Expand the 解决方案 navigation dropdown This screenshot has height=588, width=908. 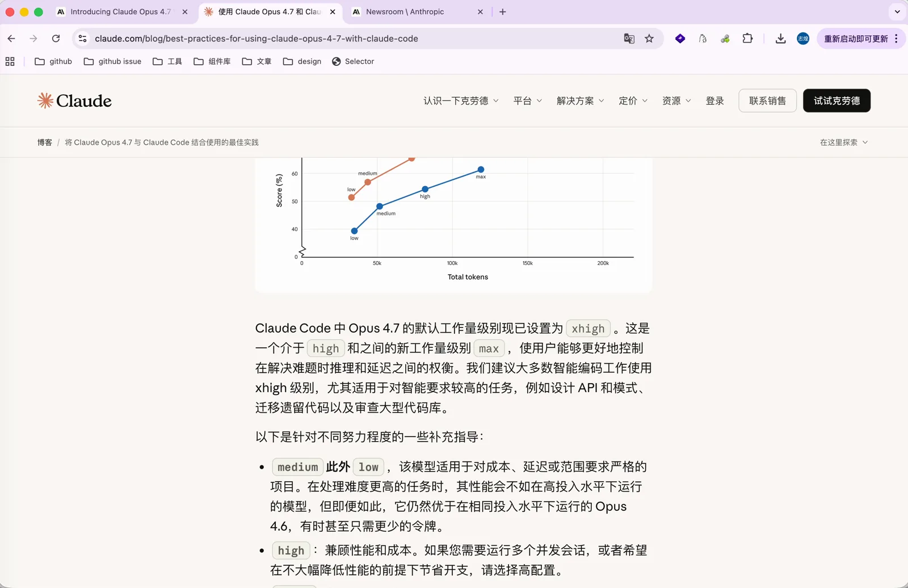(x=580, y=100)
